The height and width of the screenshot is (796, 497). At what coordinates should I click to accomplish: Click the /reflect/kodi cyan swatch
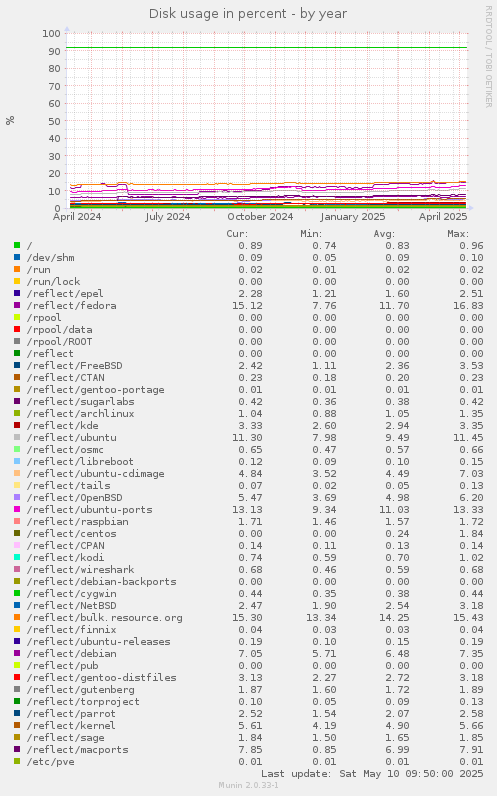point(17,557)
